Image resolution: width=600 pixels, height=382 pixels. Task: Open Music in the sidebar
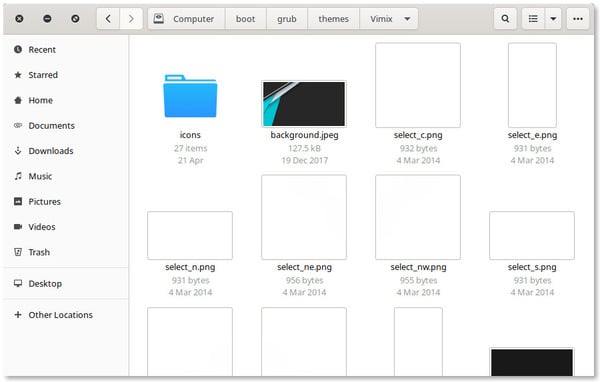(x=65, y=176)
